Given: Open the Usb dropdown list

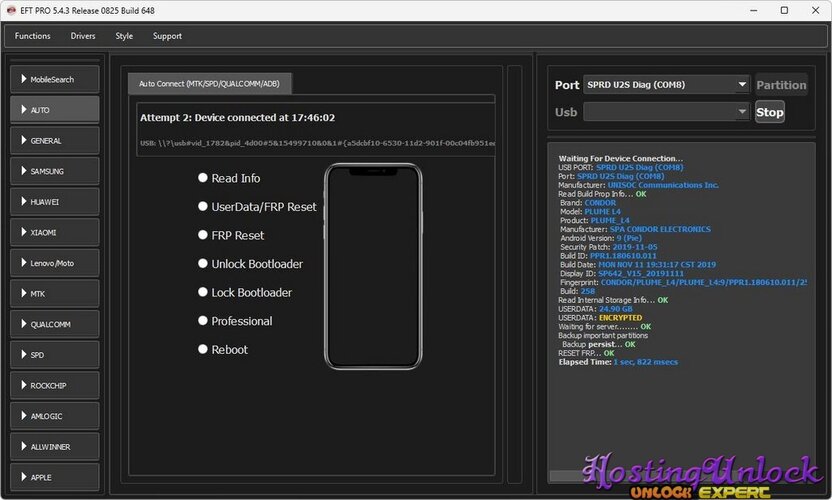Looking at the screenshot, I should tap(666, 112).
